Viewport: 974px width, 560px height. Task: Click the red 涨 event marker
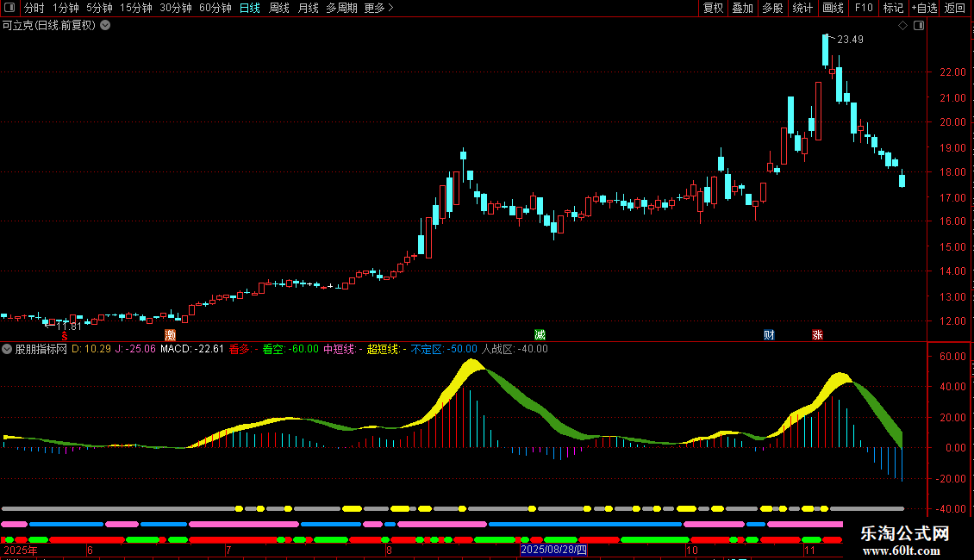coord(817,335)
